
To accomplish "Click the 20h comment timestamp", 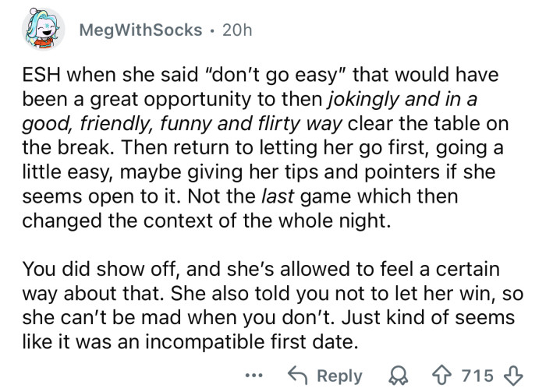I will point(237,30).
